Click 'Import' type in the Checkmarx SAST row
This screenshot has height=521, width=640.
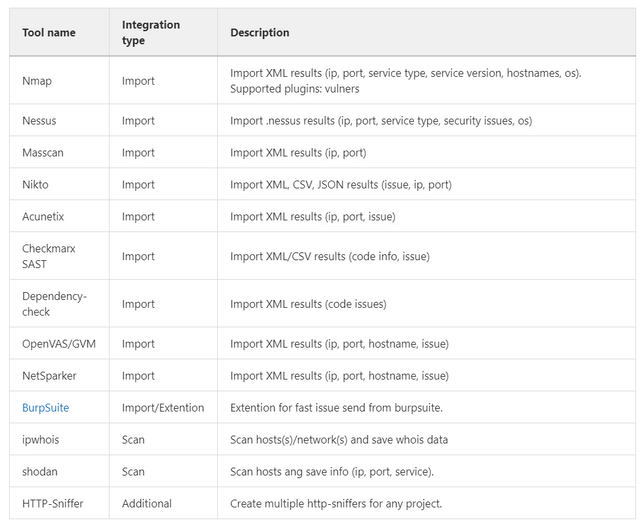[x=138, y=256]
